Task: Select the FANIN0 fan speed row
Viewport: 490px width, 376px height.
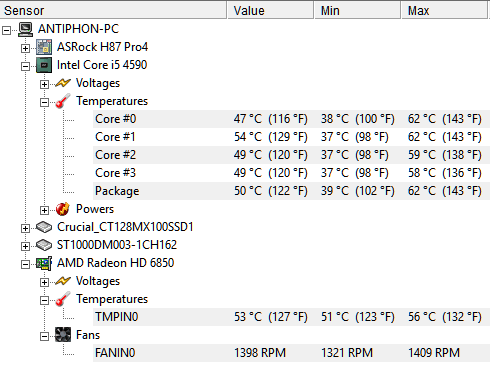Action: tap(291, 353)
